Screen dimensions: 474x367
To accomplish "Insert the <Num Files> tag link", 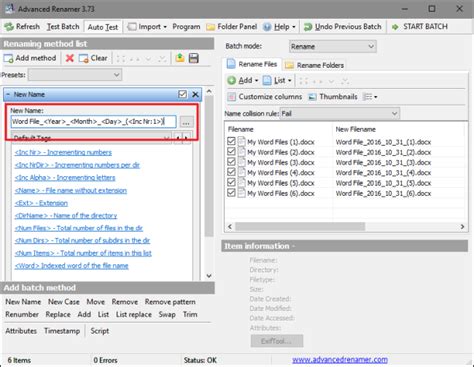I will (79, 228).
